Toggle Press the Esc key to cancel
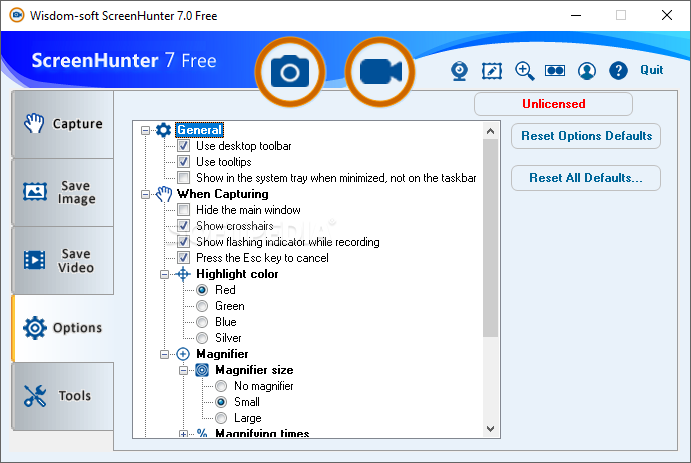 [183, 258]
